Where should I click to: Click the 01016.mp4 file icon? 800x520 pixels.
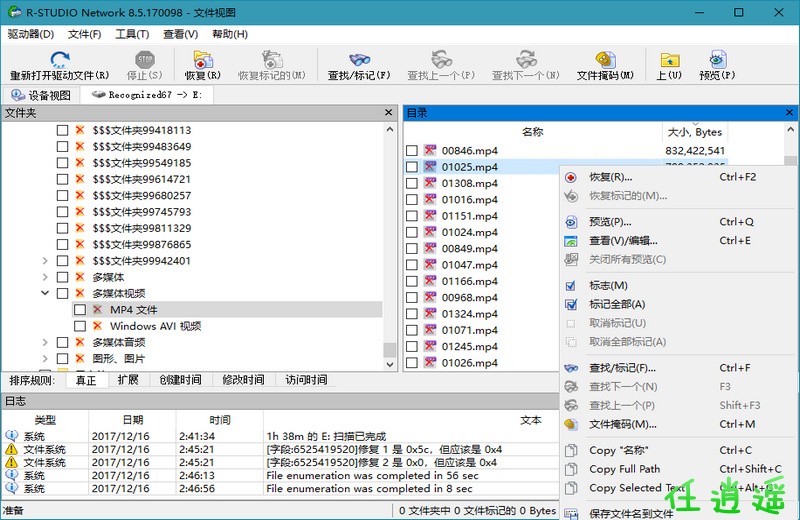click(430, 199)
